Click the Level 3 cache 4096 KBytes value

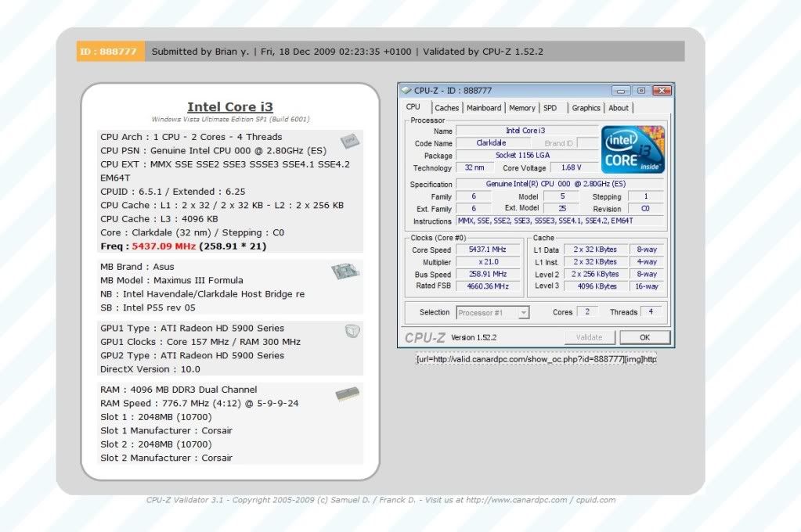point(596,286)
